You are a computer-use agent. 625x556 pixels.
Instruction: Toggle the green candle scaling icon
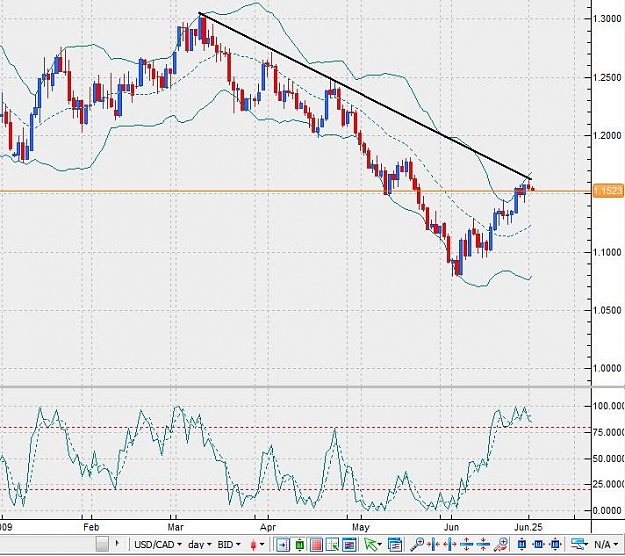[299, 544]
